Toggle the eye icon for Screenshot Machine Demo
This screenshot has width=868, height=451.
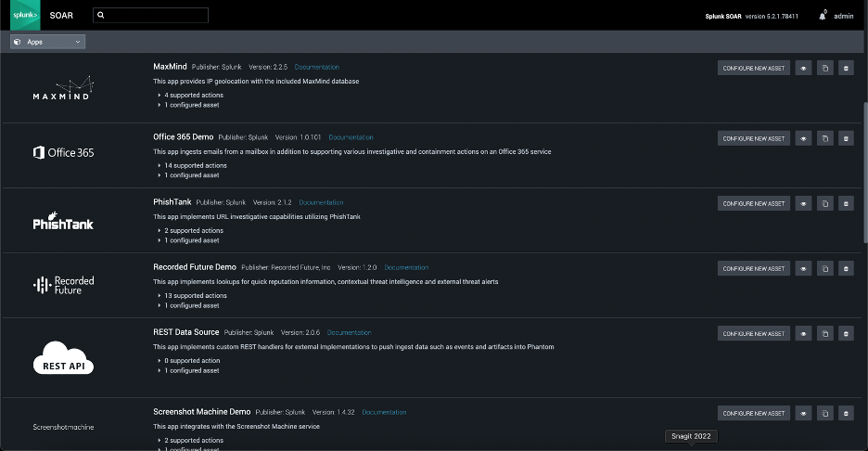click(x=803, y=413)
